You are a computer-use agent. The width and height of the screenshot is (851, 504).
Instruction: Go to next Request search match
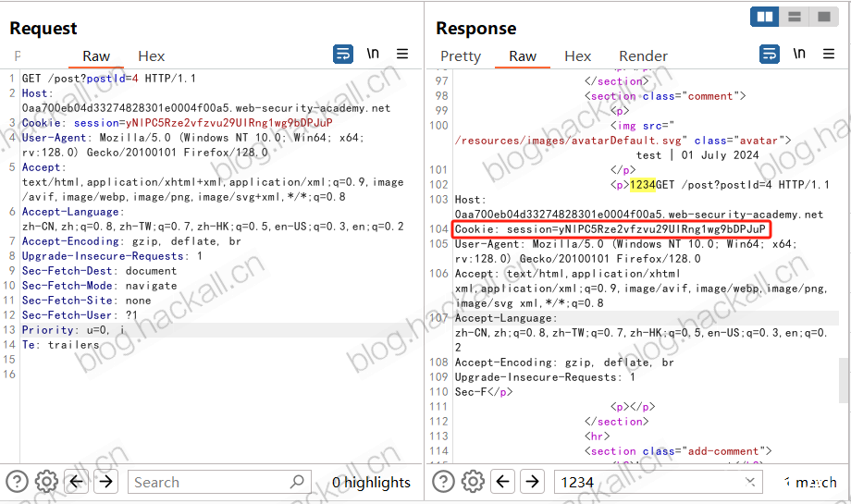click(x=106, y=481)
